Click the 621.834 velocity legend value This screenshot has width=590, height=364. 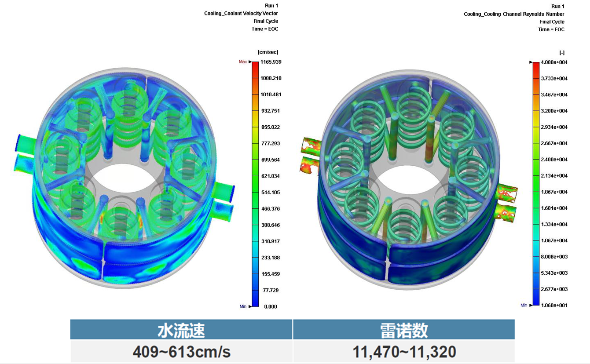[270, 176]
